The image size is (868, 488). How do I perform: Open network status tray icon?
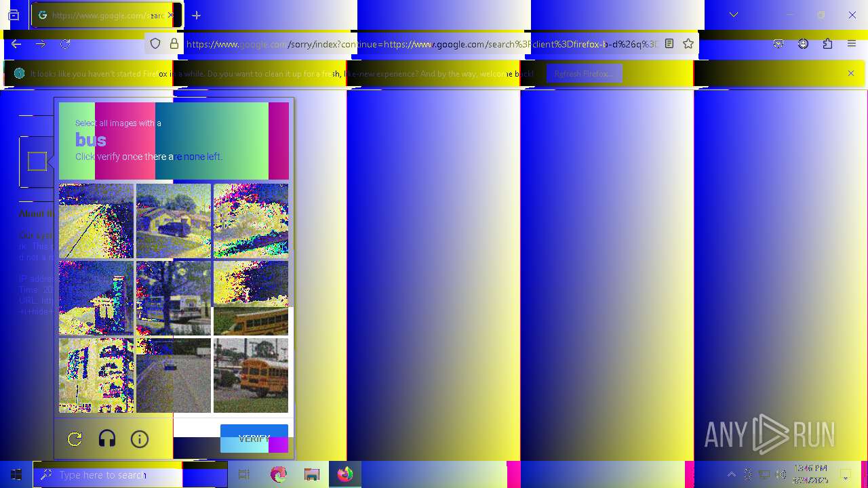(764, 474)
